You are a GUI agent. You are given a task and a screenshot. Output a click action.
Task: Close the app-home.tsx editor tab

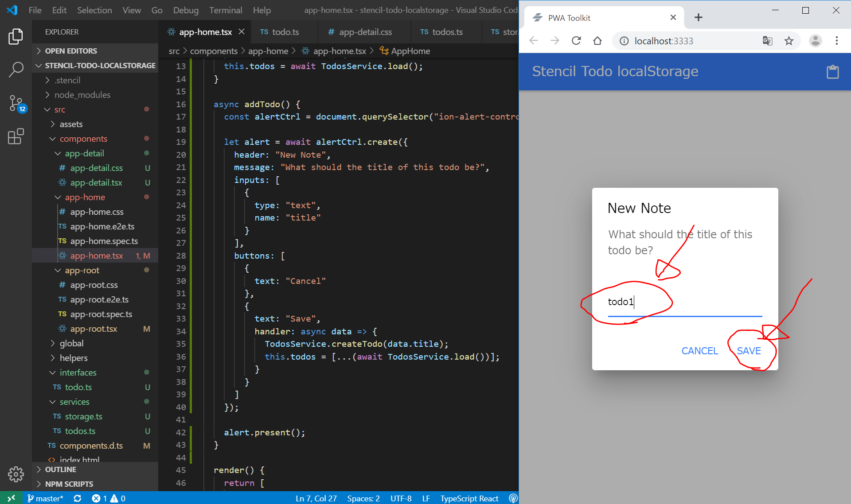click(x=242, y=31)
